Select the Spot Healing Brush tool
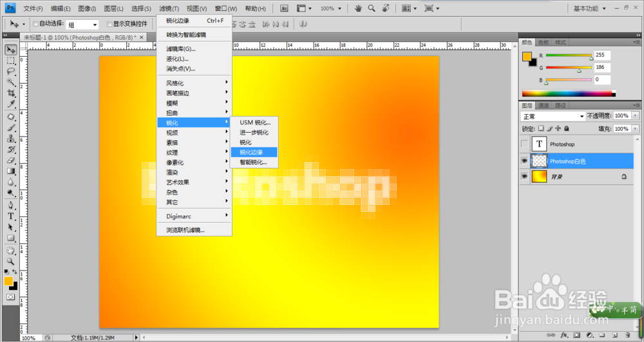The width and height of the screenshot is (644, 342). coord(11,117)
